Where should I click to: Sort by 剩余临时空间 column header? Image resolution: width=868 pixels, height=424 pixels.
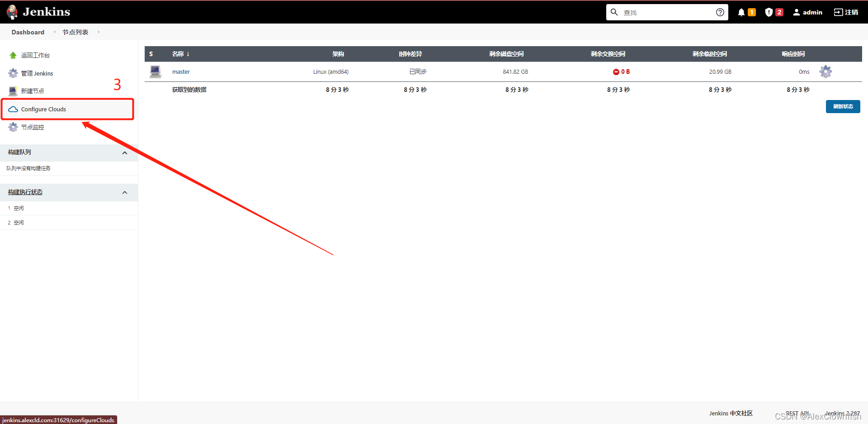coord(710,54)
